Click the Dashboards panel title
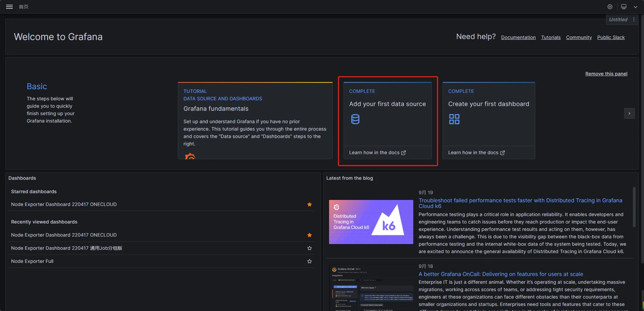This screenshot has width=644, height=311. [x=22, y=178]
